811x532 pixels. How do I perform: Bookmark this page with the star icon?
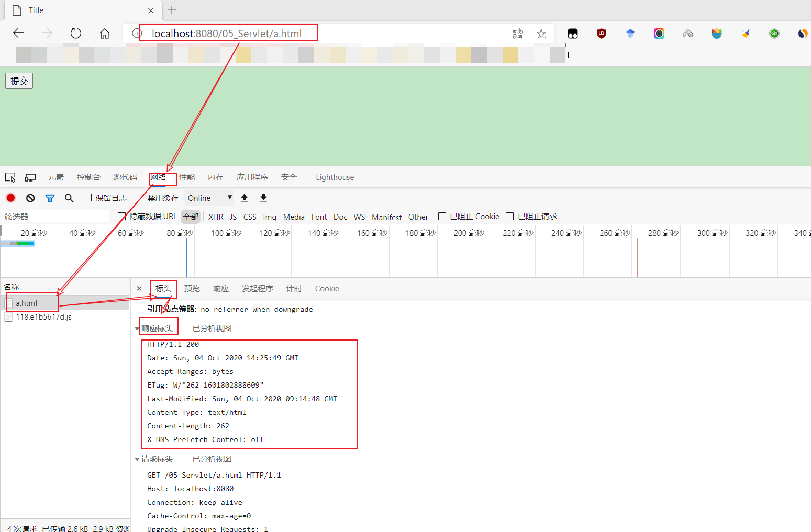click(x=541, y=33)
